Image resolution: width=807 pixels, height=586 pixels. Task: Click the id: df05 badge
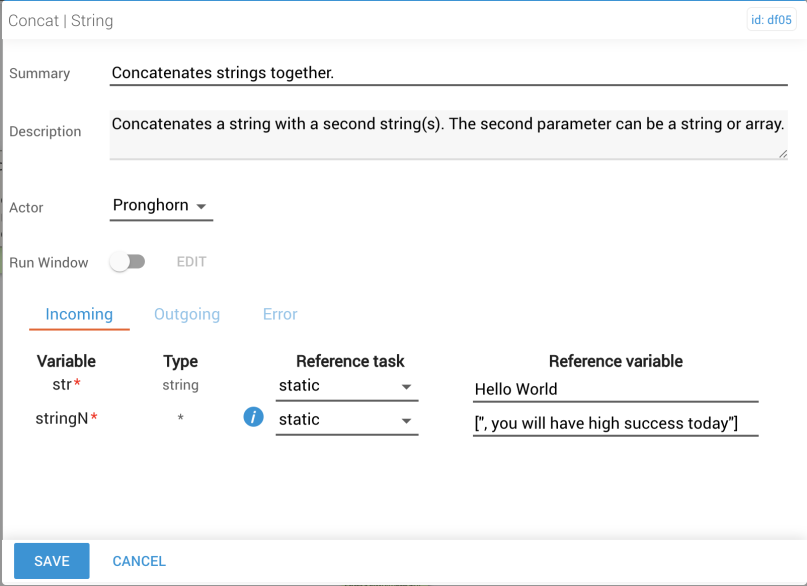pyautogui.click(x=771, y=20)
